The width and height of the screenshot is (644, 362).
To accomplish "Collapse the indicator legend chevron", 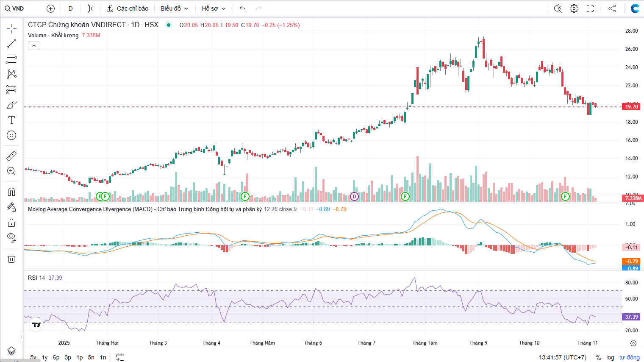I will [34, 45].
